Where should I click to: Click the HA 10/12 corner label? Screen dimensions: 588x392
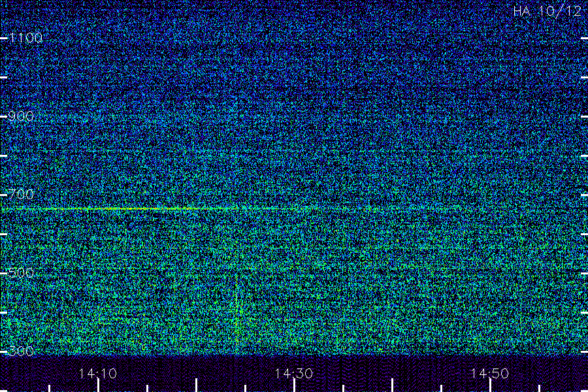[x=547, y=11]
